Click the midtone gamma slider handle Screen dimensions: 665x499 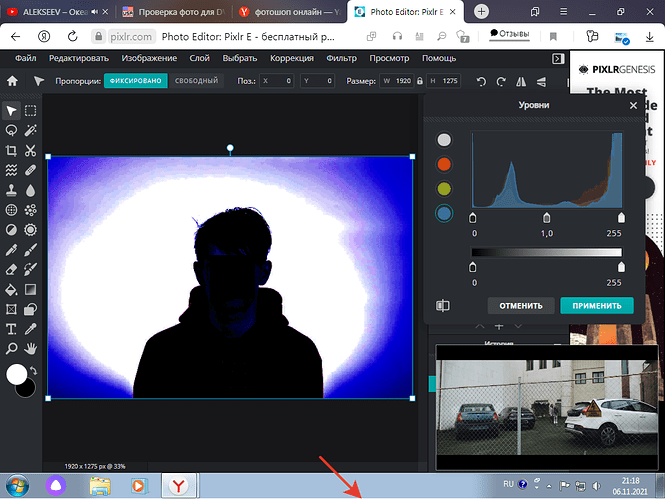click(x=547, y=218)
